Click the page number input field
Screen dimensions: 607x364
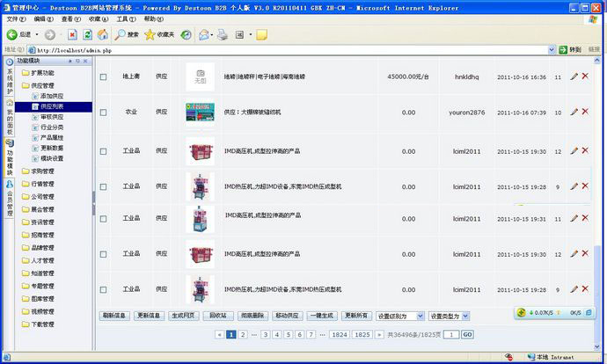point(450,335)
